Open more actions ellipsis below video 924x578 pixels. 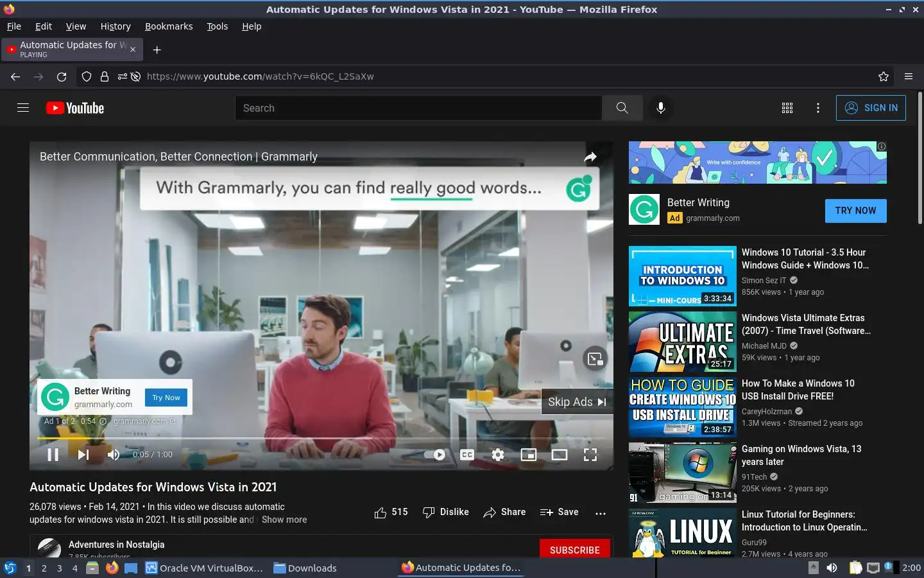pyautogui.click(x=601, y=512)
